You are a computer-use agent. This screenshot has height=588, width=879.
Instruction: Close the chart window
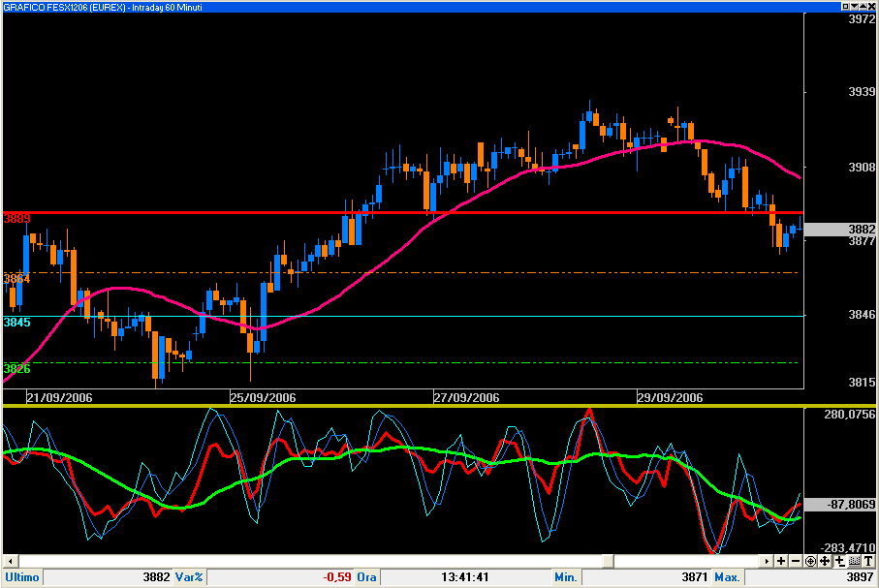point(868,7)
